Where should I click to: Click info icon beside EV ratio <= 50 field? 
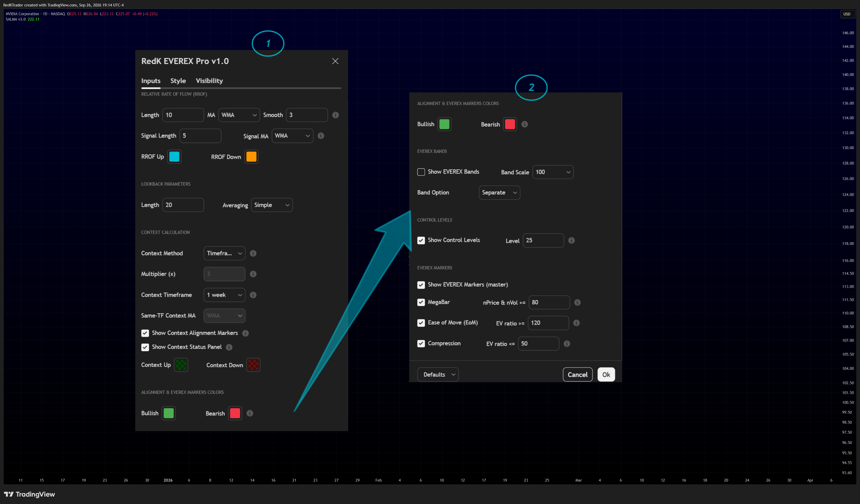[x=567, y=344]
